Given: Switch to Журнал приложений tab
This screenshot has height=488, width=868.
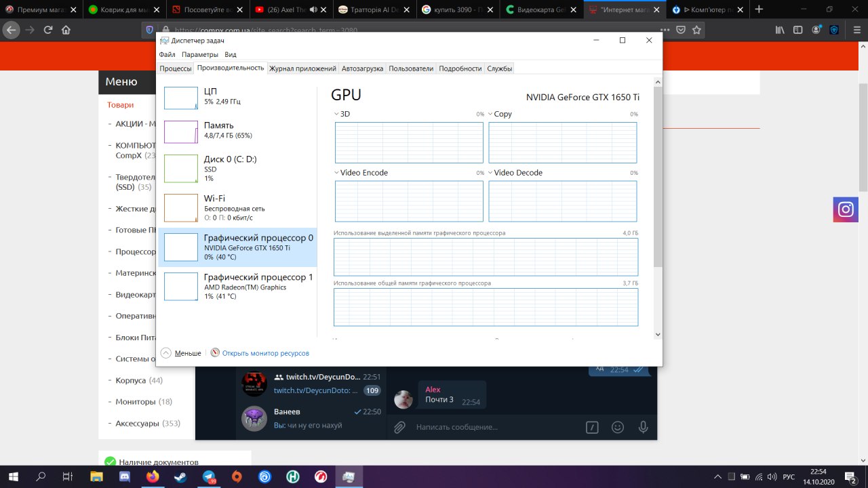Looking at the screenshot, I should (x=302, y=68).
